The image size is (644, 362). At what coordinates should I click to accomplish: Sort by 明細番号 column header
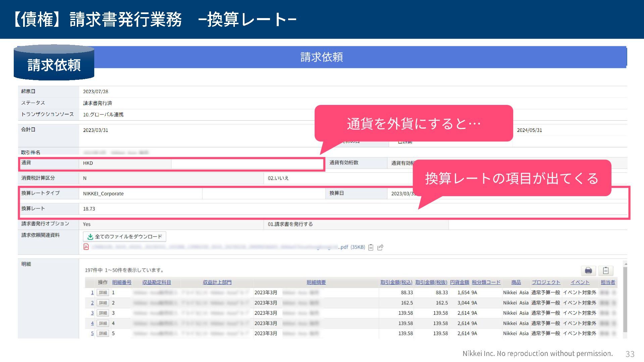coord(122,282)
